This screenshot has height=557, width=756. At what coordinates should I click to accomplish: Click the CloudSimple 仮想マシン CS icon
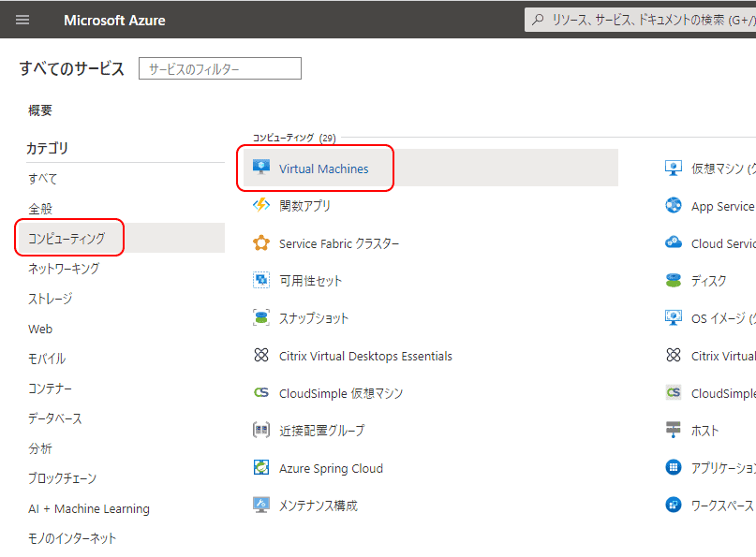(x=261, y=392)
